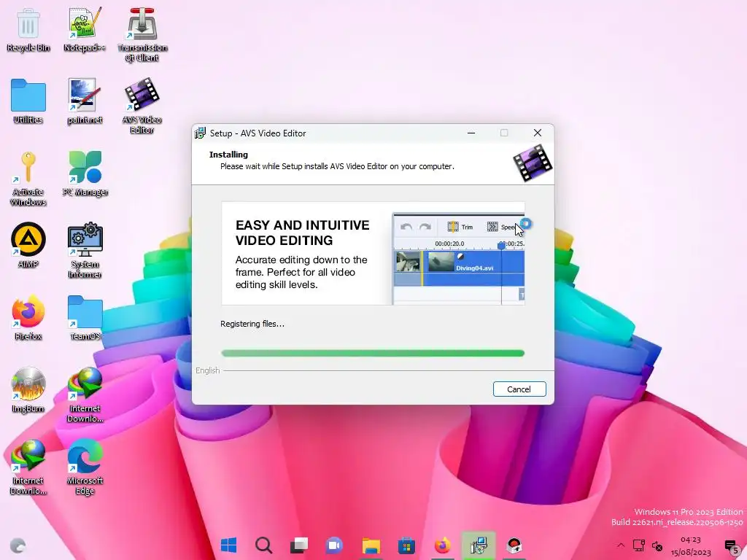The image size is (747, 560).
Task: Open File Explorer from the taskbar
Action: click(x=371, y=545)
